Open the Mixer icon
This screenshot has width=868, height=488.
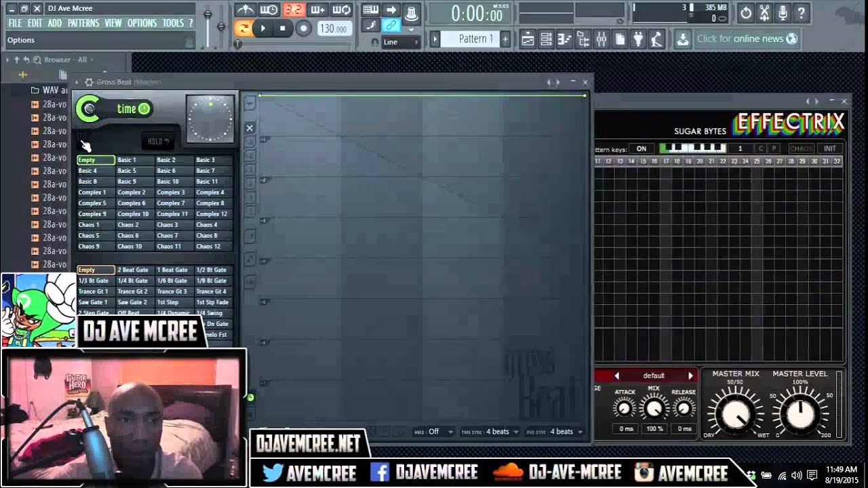click(x=601, y=40)
